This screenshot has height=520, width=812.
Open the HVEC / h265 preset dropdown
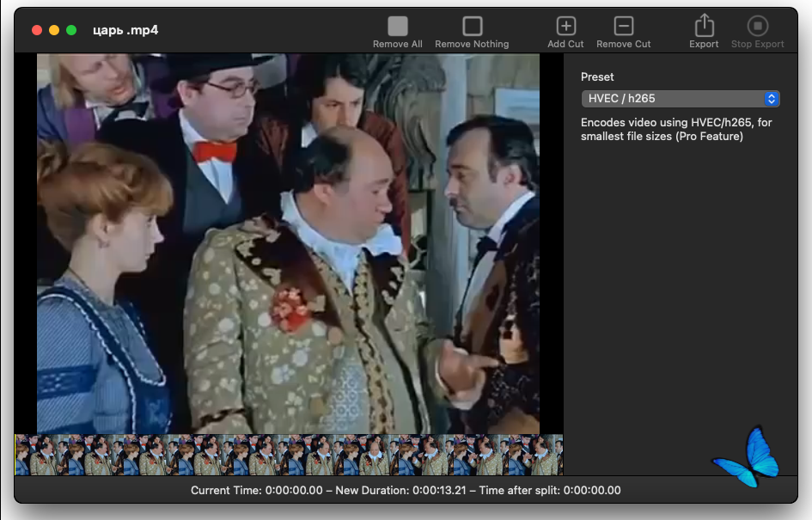tap(680, 98)
